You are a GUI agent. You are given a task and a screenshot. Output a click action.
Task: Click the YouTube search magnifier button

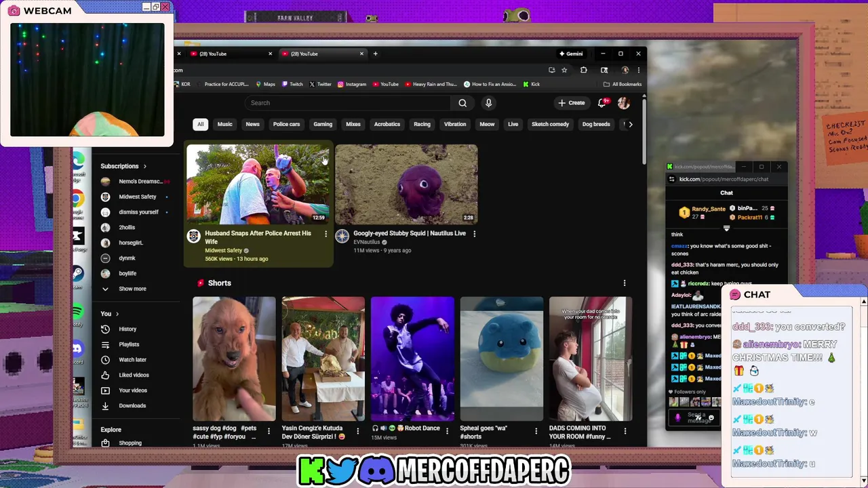tap(462, 103)
